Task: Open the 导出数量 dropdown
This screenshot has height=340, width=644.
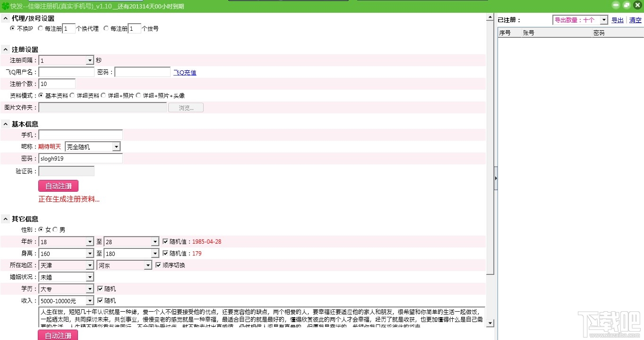Action: (x=604, y=20)
